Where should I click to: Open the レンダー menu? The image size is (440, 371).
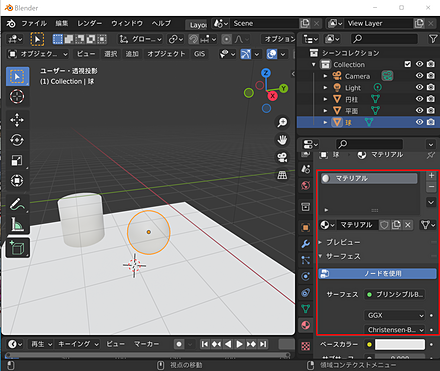pyautogui.click(x=89, y=23)
